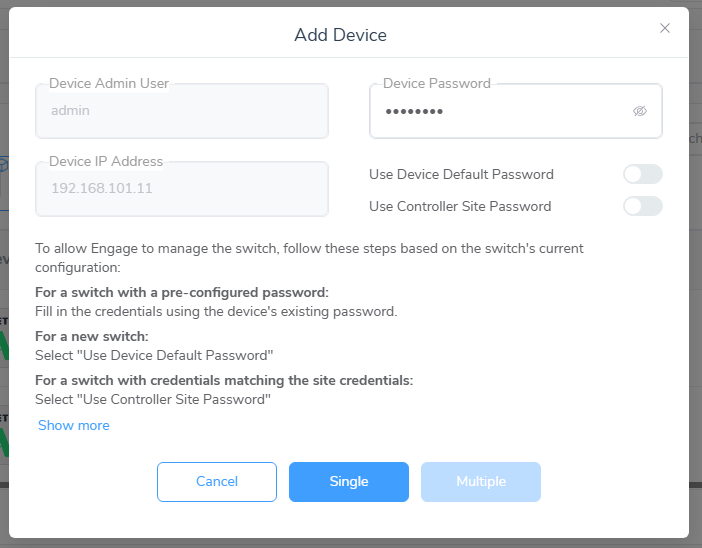Click the Add Device dialog title
Image resolution: width=702 pixels, height=548 pixels.
(x=340, y=35)
